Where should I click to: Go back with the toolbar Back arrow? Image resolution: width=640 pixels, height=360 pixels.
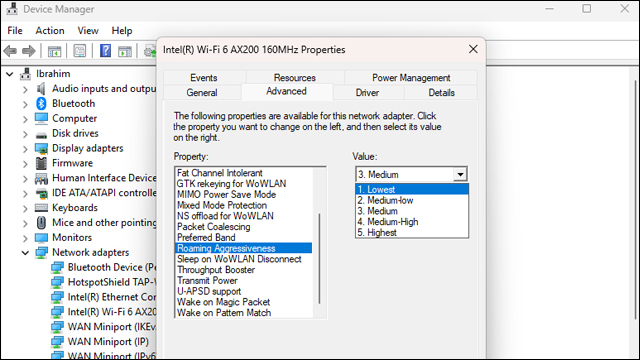point(10,51)
